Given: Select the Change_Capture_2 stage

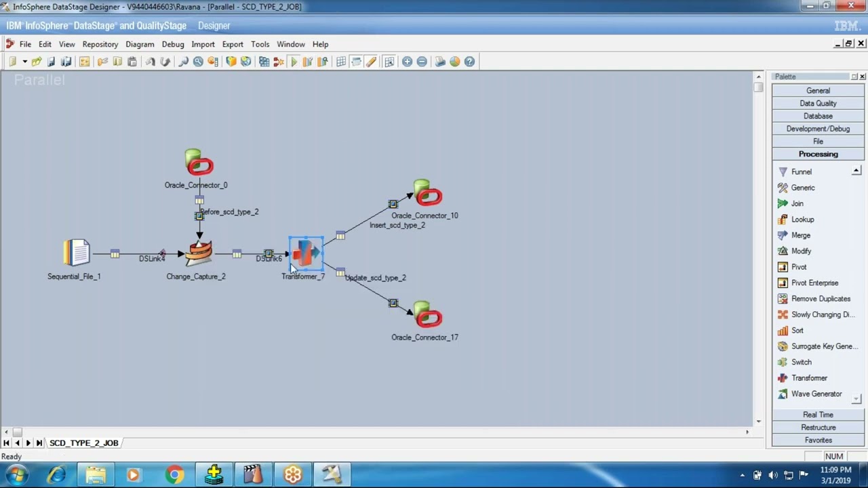Looking at the screenshot, I should point(199,253).
